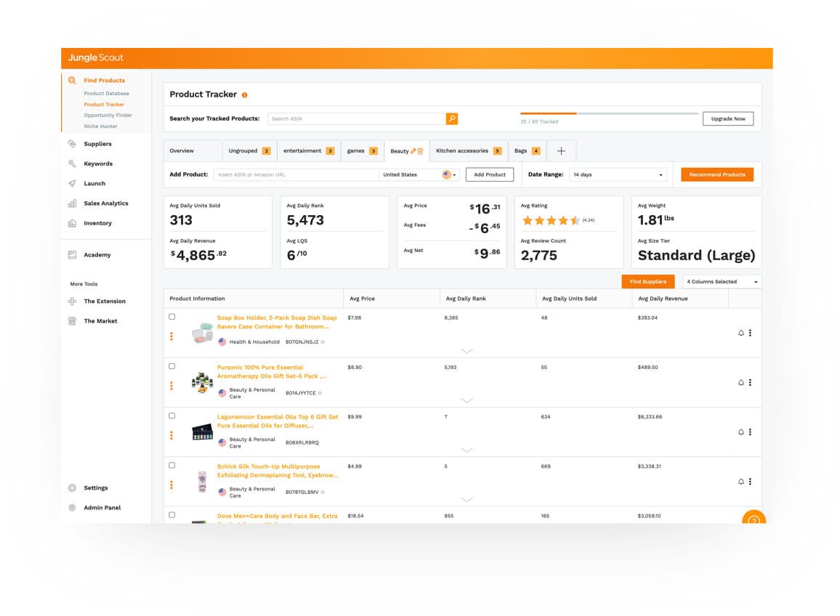Expand the Schick Silk row details chevron
Screen dimensions: 840x616
tap(467, 499)
